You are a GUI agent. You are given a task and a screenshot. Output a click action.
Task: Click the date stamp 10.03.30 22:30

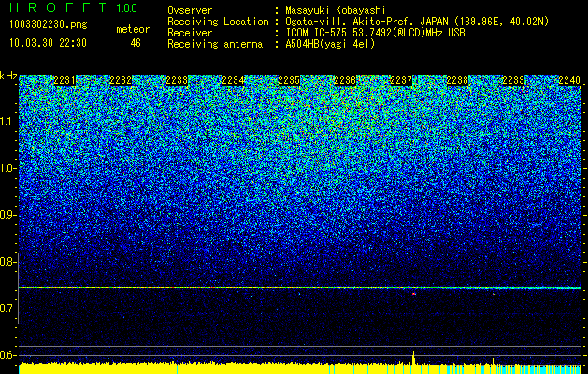pyautogui.click(x=48, y=43)
